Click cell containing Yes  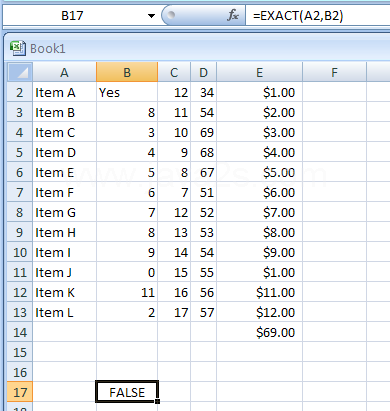tap(127, 92)
